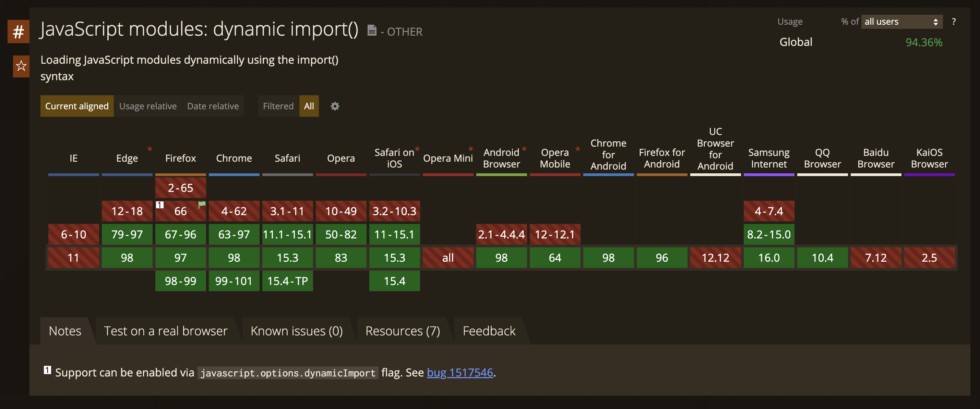Click Safari on iOS 3.2-10.3 cell
Viewport: 980px width, 409px height.
coord(395,211)
